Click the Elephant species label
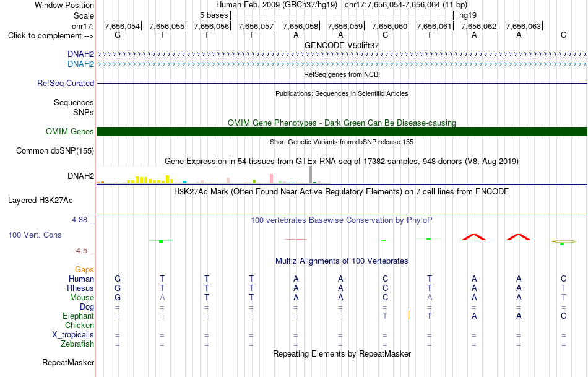 click(x=78, y=316)
